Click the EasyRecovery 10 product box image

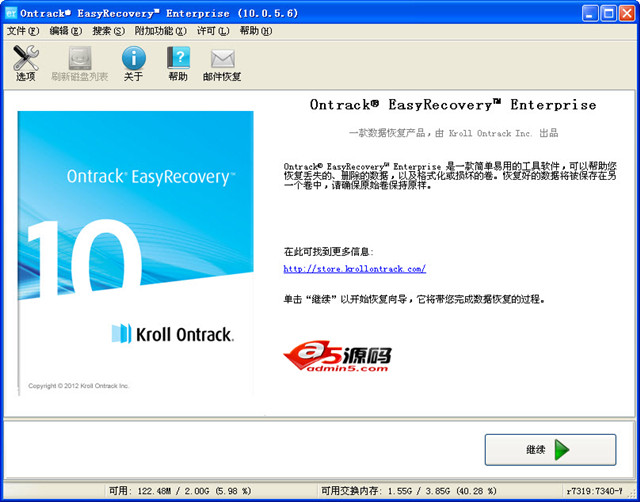point(136,253)
